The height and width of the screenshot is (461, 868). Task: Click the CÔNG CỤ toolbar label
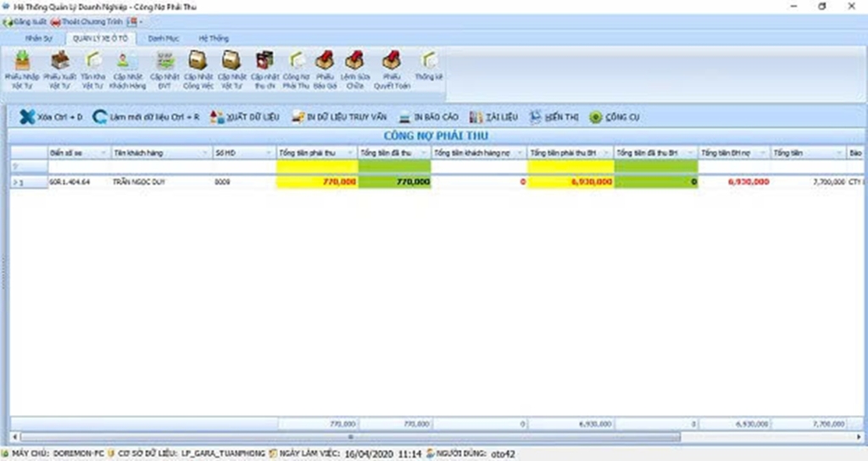pos(622,117)
